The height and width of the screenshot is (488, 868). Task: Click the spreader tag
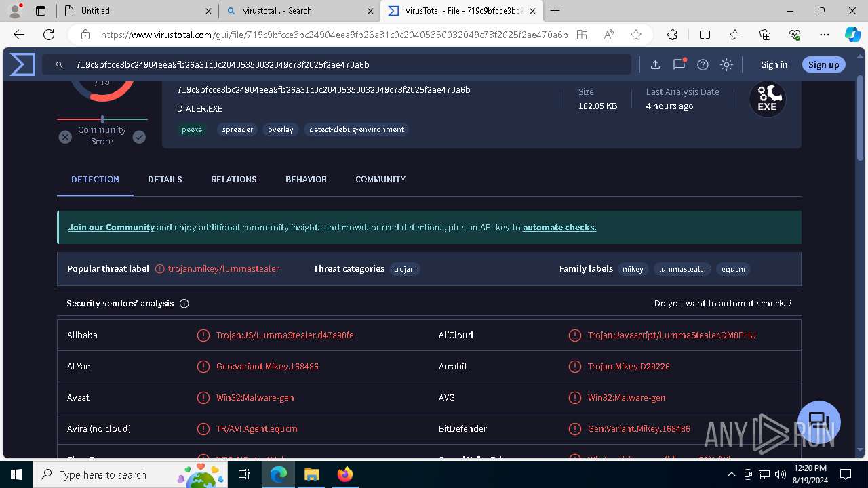click(x=237, y=129)
